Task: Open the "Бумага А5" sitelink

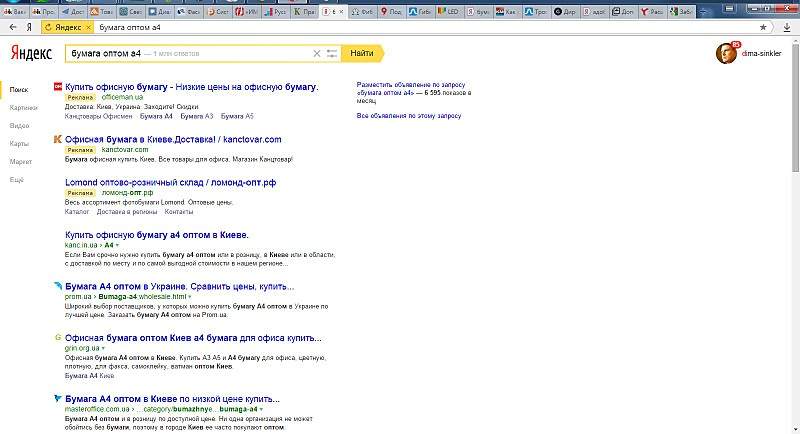Action: (x=237, y=116)
